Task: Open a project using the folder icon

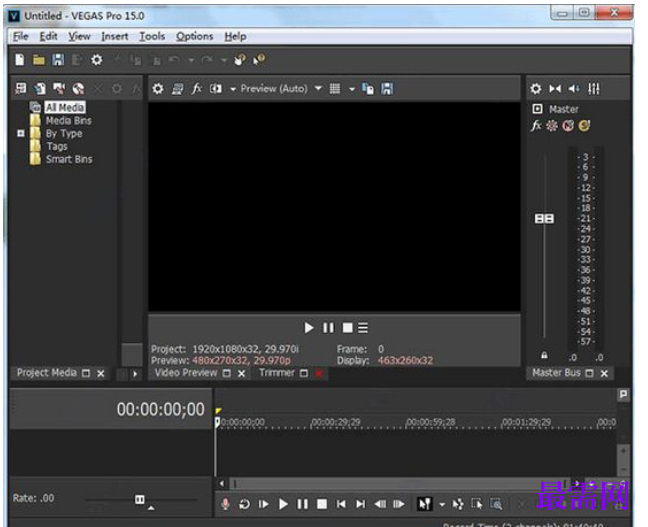Action: (39, 60)
